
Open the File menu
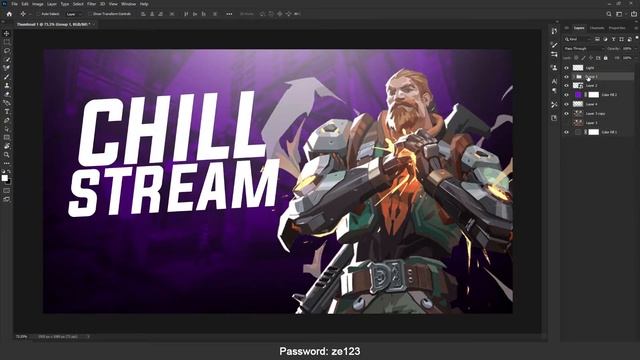pyautogui.click(x=14, y=4)
